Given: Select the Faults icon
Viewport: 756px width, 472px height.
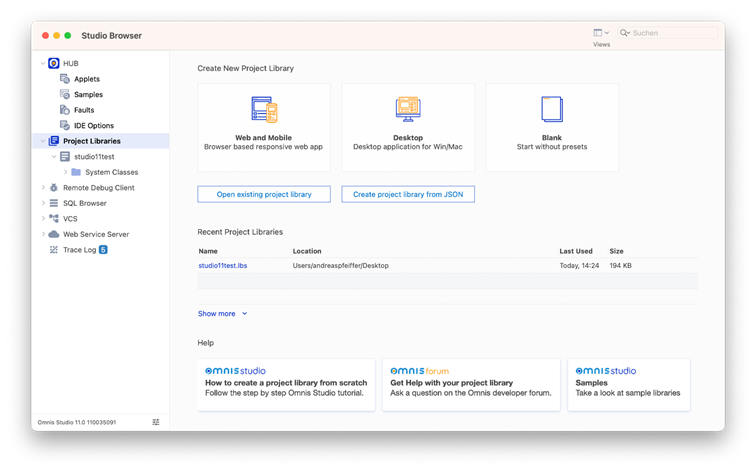Looking at the screenshot, I should (65, 109).
